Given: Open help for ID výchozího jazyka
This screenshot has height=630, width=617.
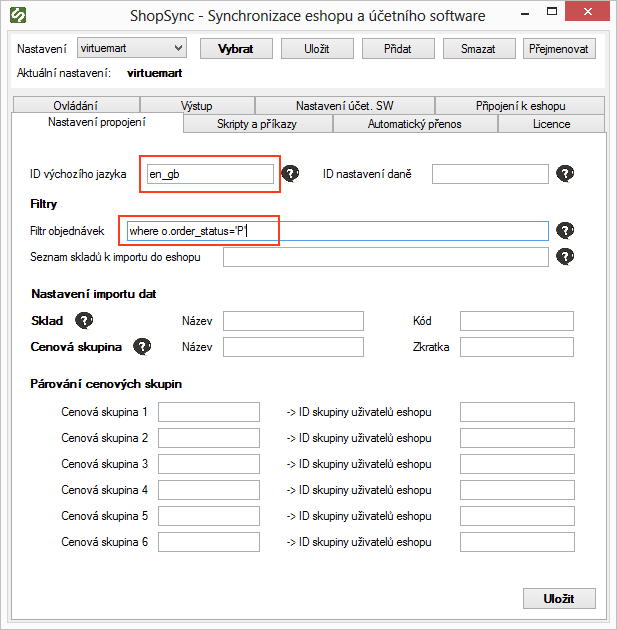Looking at the screenshot, I should click(x=290, y=174).
